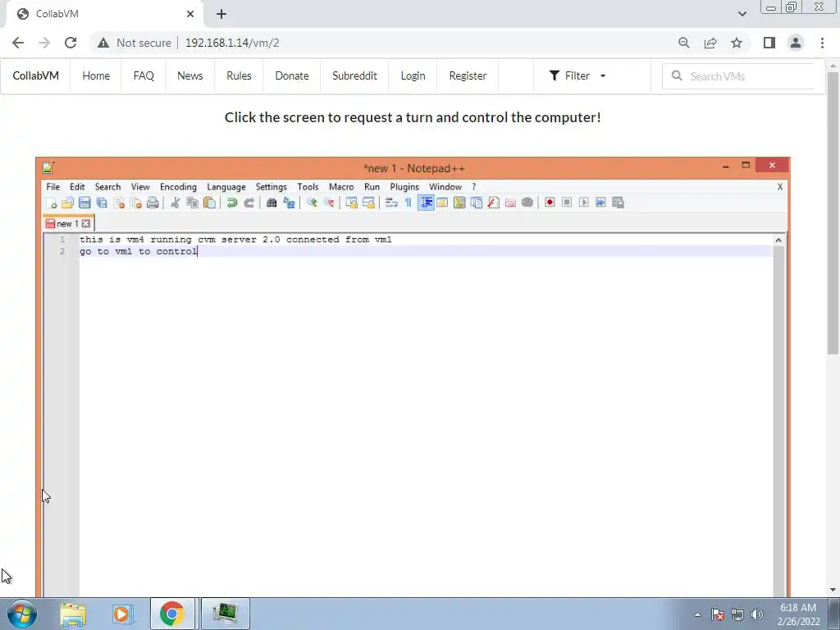The image size is (840, 630).
Task: Click the Paste toolbar icon
Action: [209, 203]
